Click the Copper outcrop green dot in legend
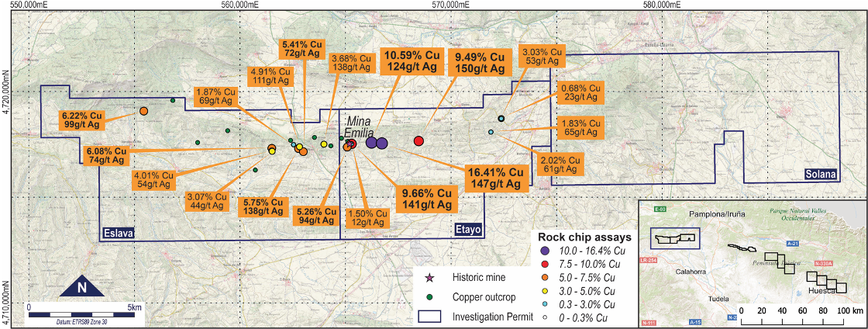Viewport: 868px width, 329px height. pyautogui.click(x=429, y=296)
